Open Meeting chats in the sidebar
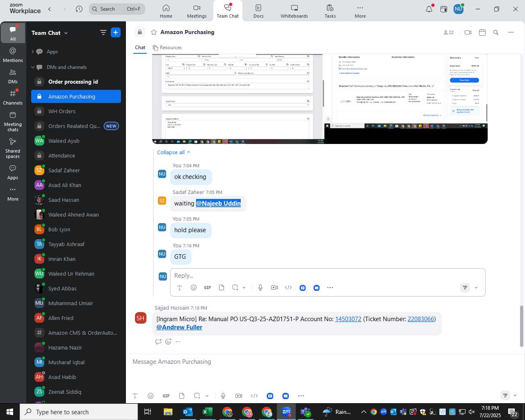This screenshot has width=525, height=420. coord(13,121)
